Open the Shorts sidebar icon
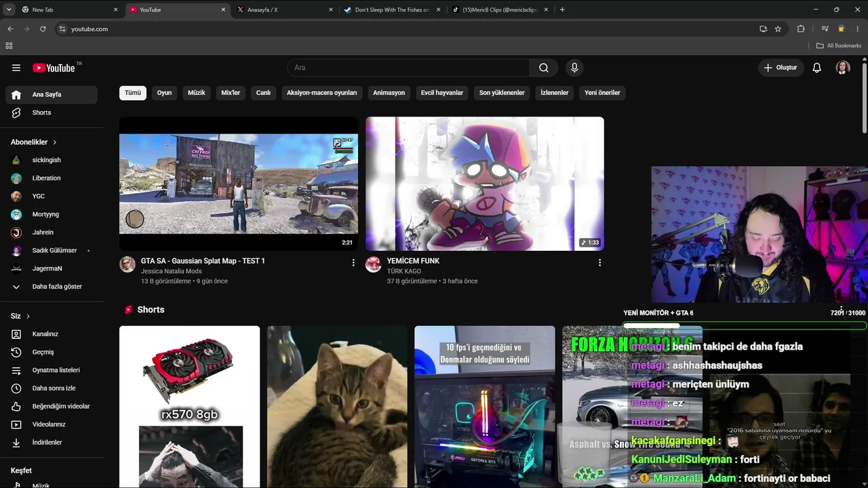The image size is (868, 488). tap(16, 113)
